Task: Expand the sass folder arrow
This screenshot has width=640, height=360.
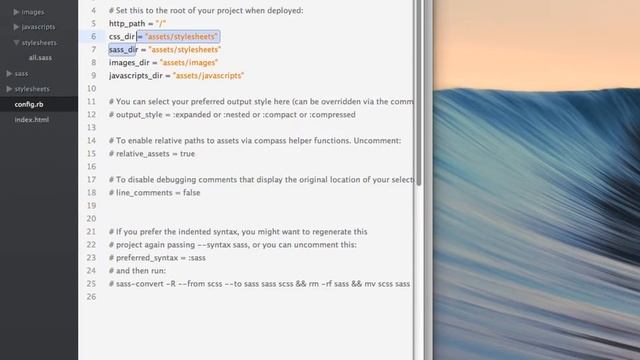Action: (x=9, y=73)
